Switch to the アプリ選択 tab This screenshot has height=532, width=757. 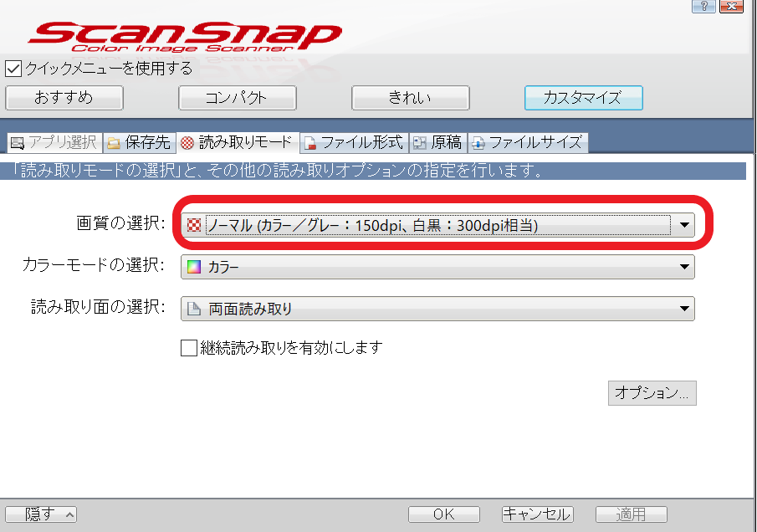click(x=55, y=143)
